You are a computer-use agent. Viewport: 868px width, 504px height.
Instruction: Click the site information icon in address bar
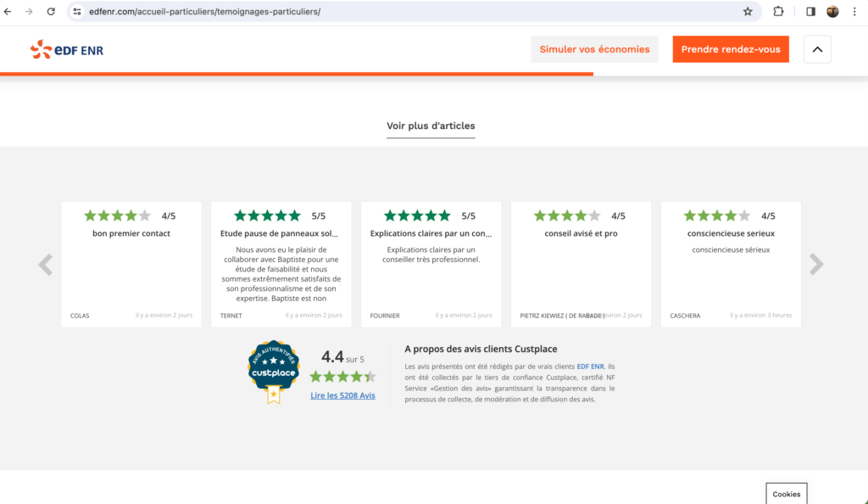(x=76, y=11)
